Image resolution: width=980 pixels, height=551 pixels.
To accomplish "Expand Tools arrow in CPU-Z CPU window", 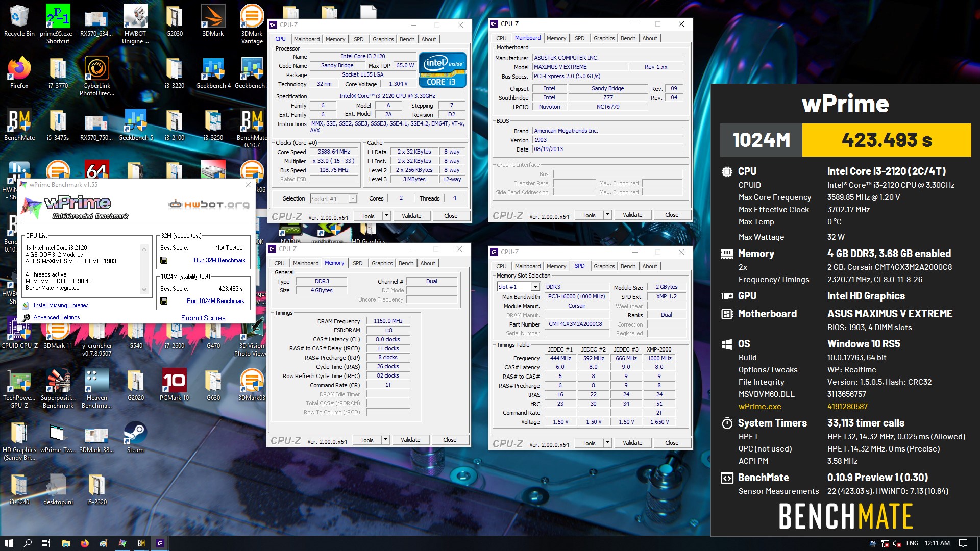I will pos(386,216).
